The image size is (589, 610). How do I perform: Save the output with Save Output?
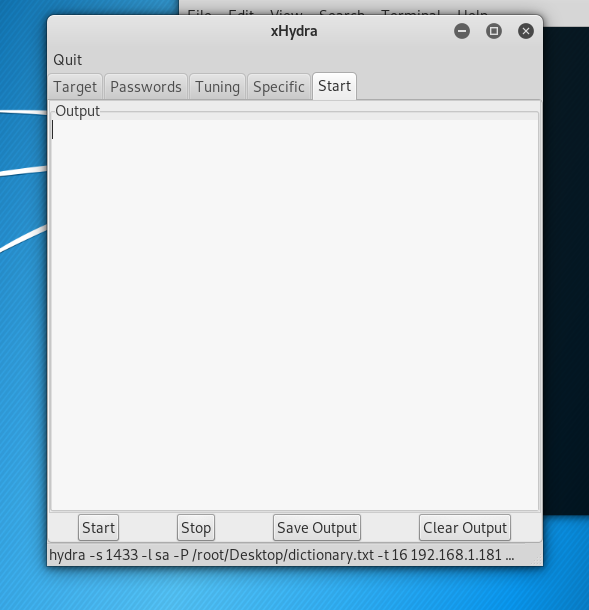(x=317, y=528)
